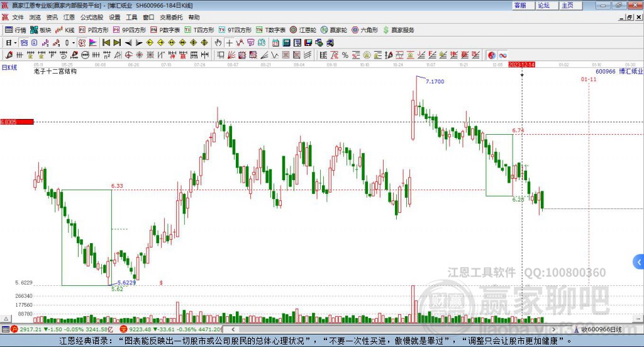The height and width of the screenshot is (347, 644).
Task: Open the 江恩 menu
Action: click(69, 17)
